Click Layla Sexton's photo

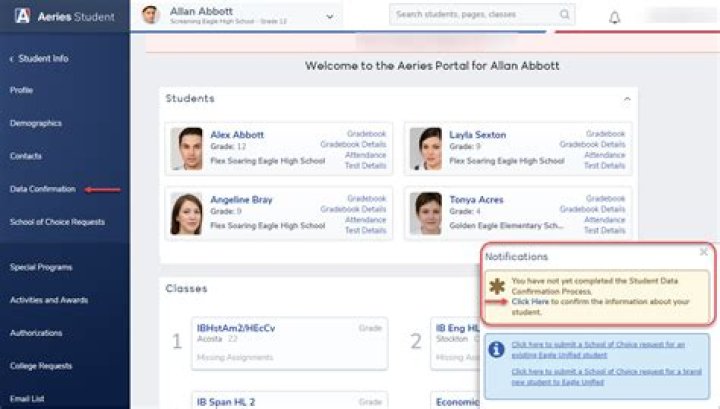pos(426,149)
